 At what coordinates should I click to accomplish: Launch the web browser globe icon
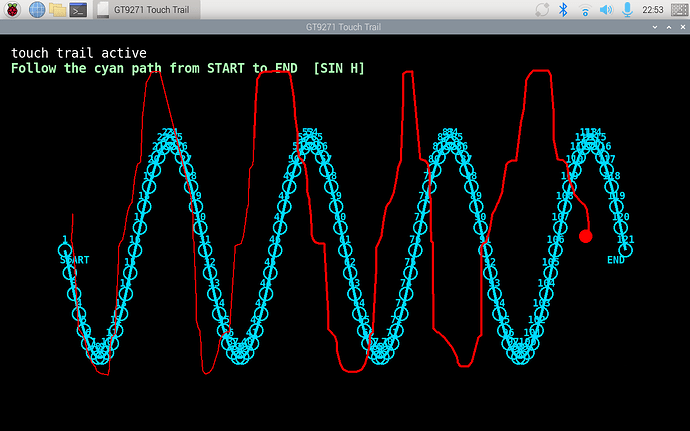[x=37, y=10]
